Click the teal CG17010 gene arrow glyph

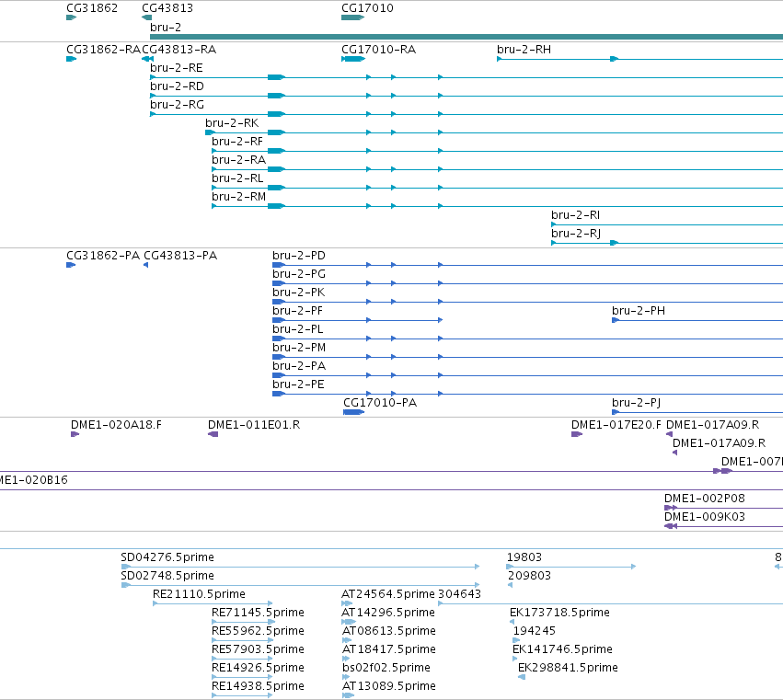pos(352,17)
